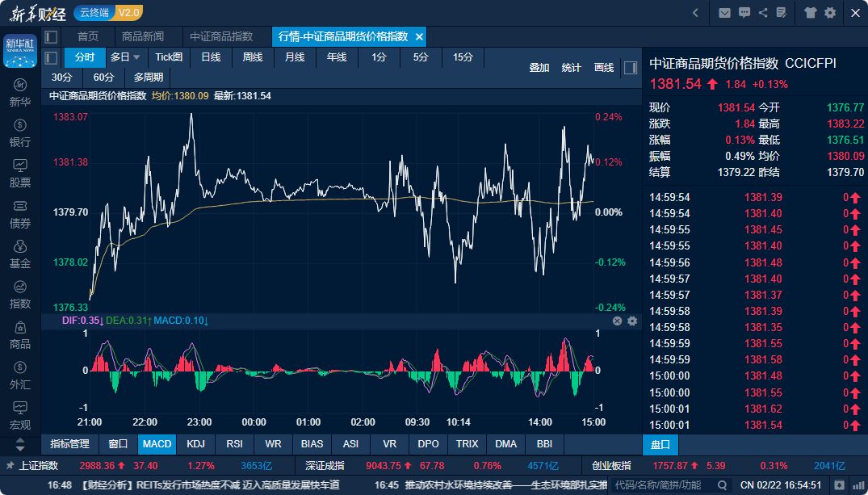The width and height of the screenshot is (868, 495).
Task: Toggle sidebar panel icon next to 首页 tab
Action: (51, 37)
